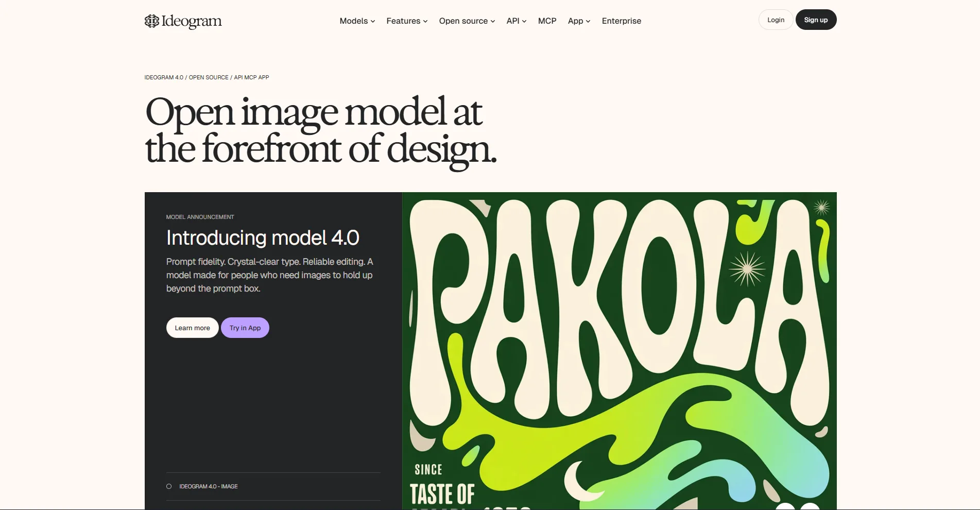980x510 pixels.
Task: Expand the Models chevron arrow
Action: coord(373,22)
